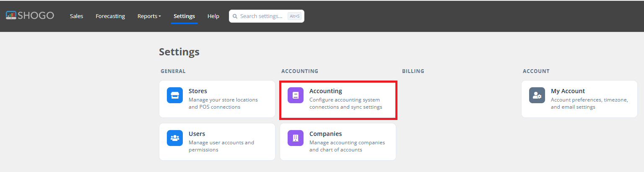The height and width of the screenshot is (172, 644).
Task: Click the blue people-group Users icon
Action: [x=175, y=138]
